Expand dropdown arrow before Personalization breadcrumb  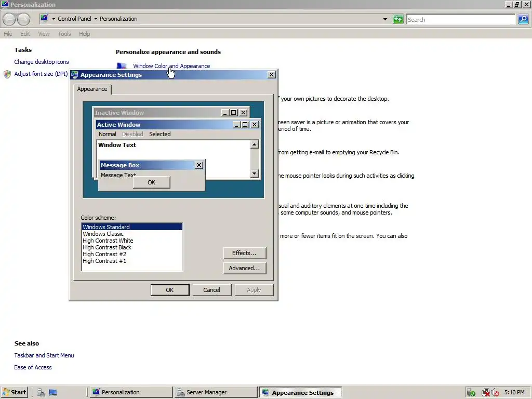pyautogui.click(x=96, y=19)
